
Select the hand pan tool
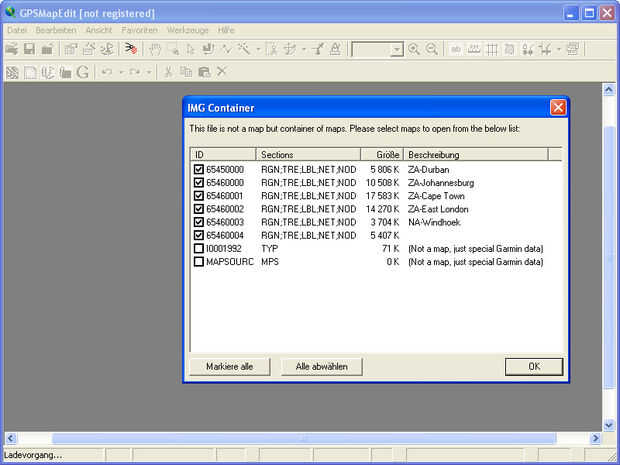(x=155, y=49)
